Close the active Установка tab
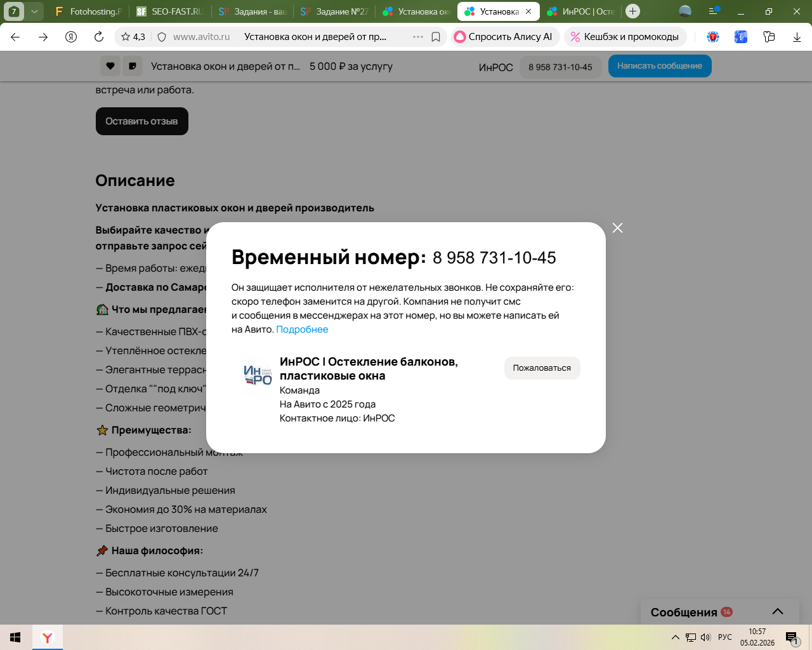The width and height of the screenshot is (812, 650). click(528, 11)
